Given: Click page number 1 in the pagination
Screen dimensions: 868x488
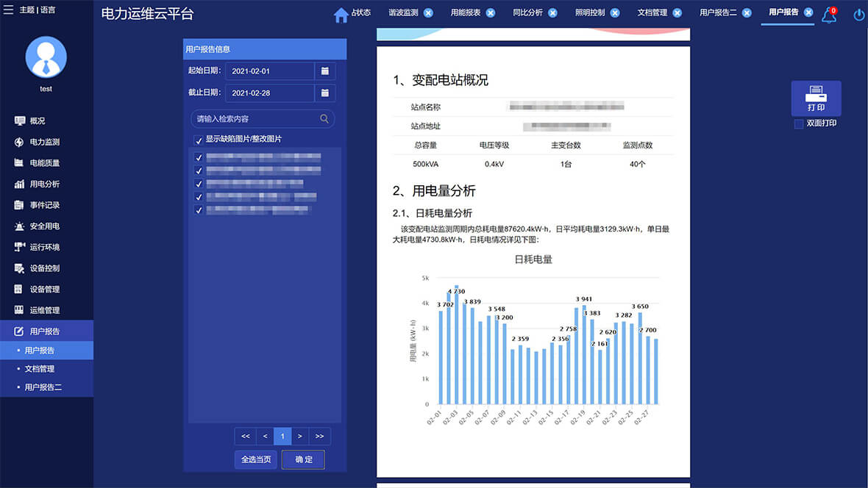Looking at the screenshot, I should 282,436.
